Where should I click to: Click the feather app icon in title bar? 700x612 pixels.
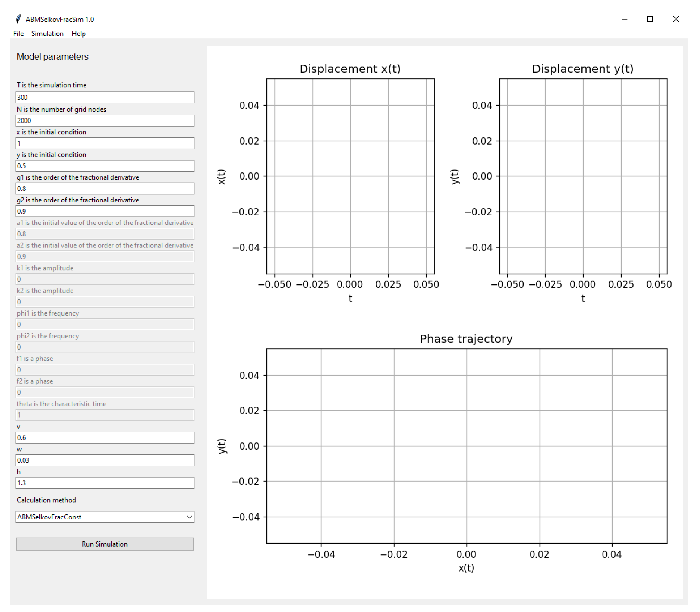18,19
